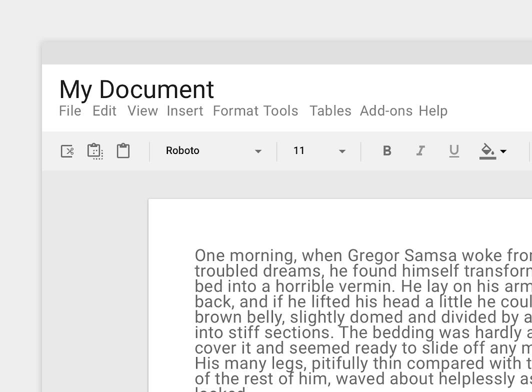Viewport: 532px width, 392px height.
Task: Open the Tools menu
Action: click(281, 111)
